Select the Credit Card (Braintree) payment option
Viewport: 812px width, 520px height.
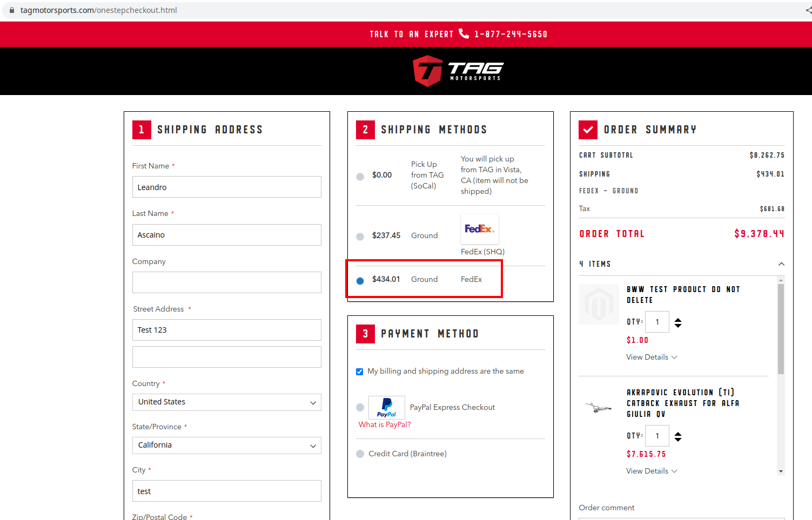click(360, 454)
